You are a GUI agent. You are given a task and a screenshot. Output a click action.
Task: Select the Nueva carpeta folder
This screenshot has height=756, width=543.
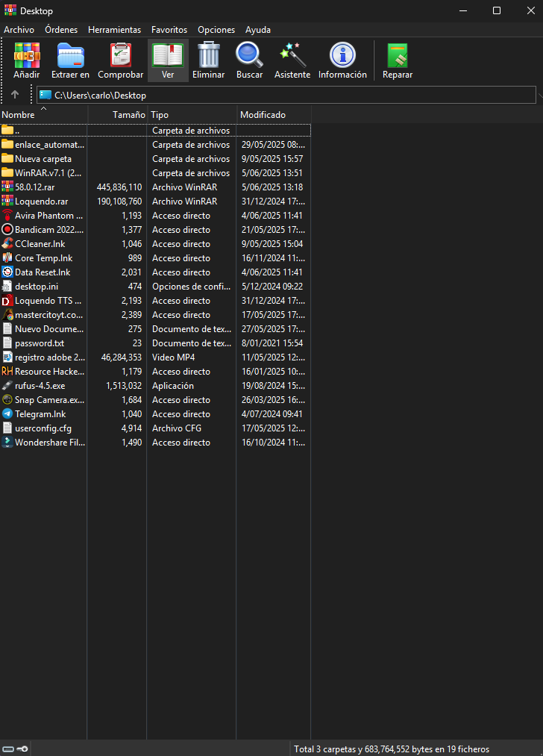pos(155,159)
